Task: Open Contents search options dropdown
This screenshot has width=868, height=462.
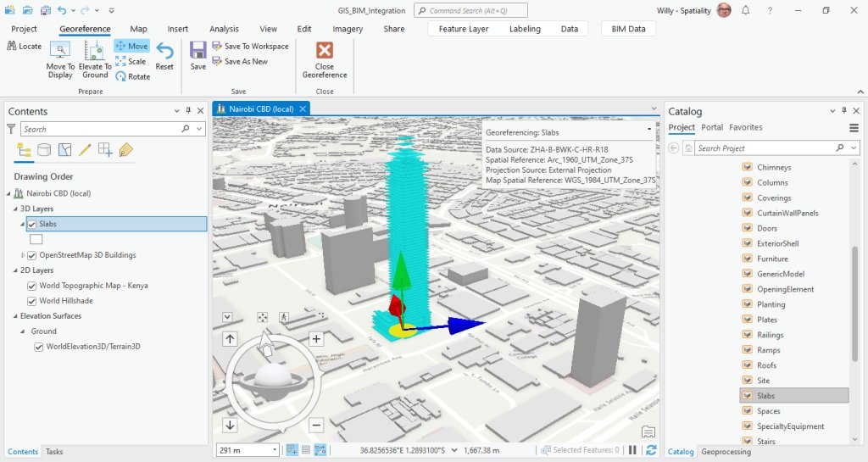Action: point(200,129)
